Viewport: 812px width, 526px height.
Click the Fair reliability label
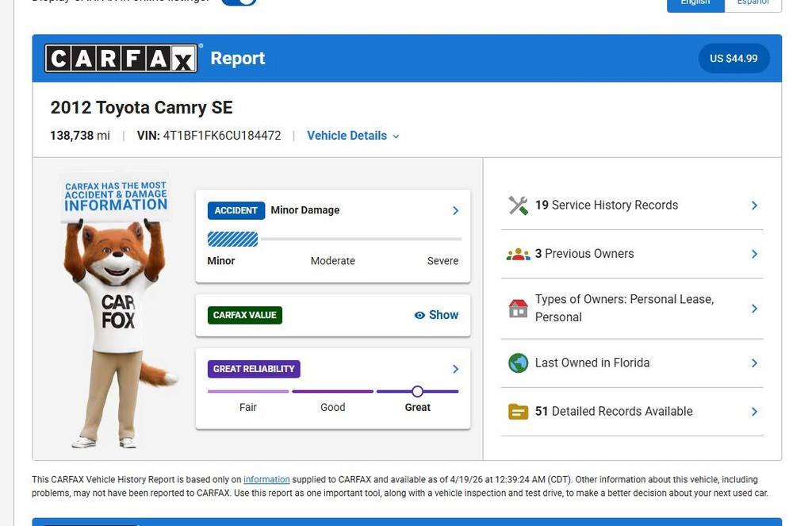click(x=248, y=407)
